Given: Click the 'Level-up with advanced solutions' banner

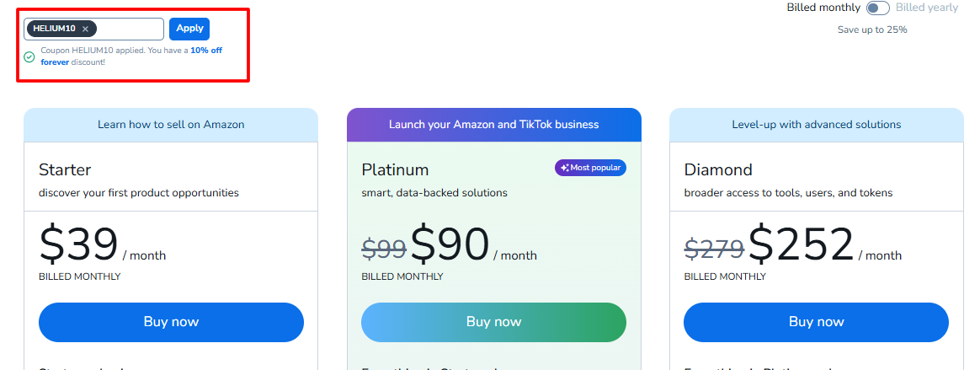Looking at the screenshot, I should (x=816, y=125).
